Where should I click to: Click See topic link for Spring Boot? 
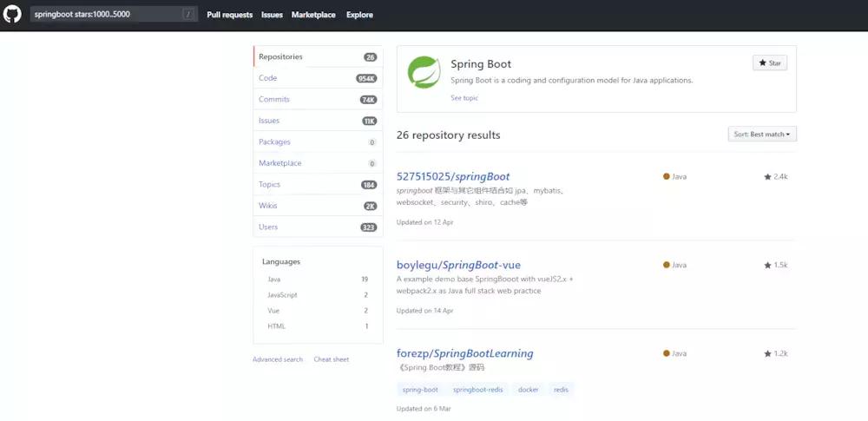(464, 98)
